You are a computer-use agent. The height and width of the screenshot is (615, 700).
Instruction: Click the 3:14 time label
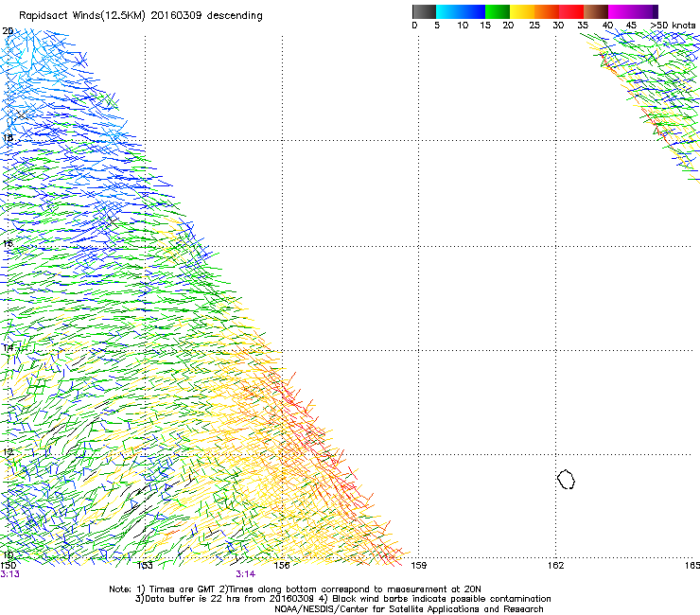coord(246,574)
